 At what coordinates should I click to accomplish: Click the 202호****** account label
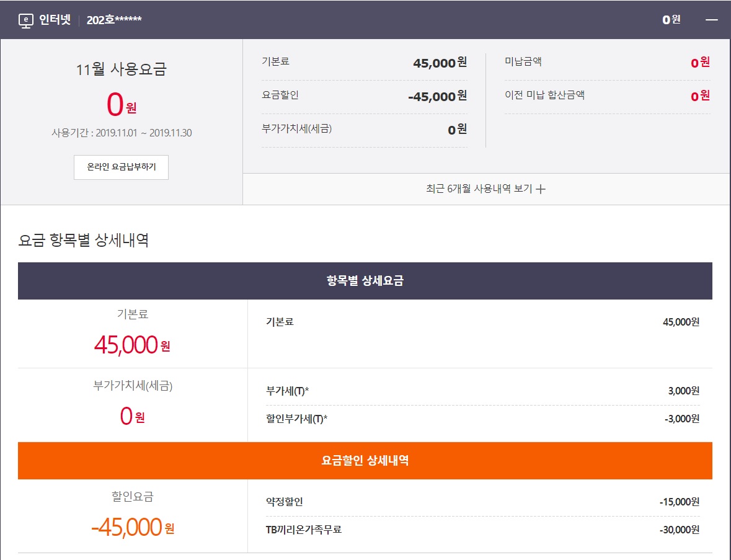[x=114, y=20]
